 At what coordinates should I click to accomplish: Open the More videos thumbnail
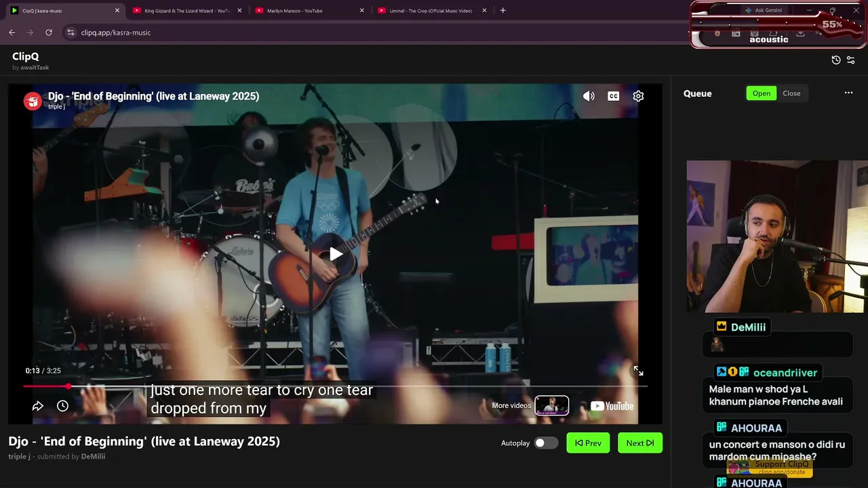click(x=552, y=405)
